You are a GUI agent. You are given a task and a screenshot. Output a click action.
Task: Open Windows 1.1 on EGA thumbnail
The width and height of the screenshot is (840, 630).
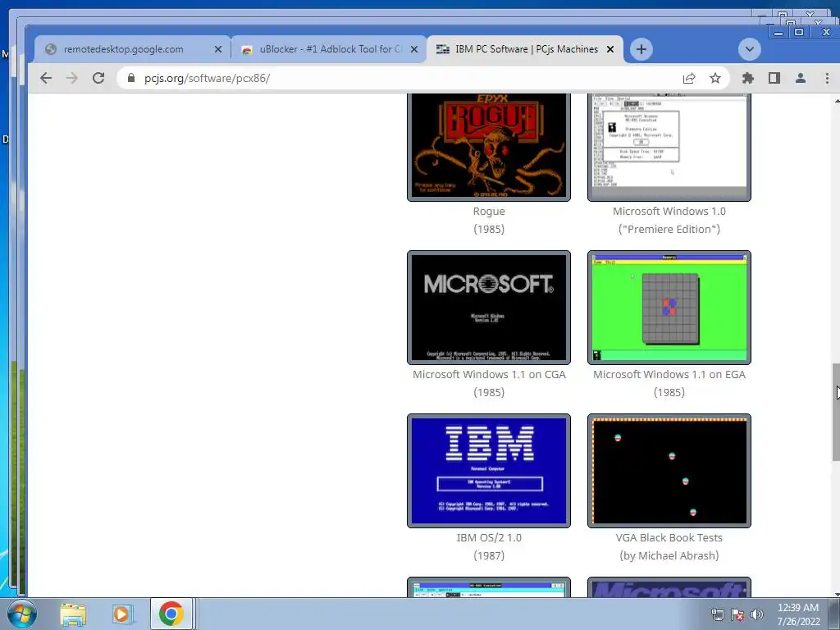(x=669, y=308)
